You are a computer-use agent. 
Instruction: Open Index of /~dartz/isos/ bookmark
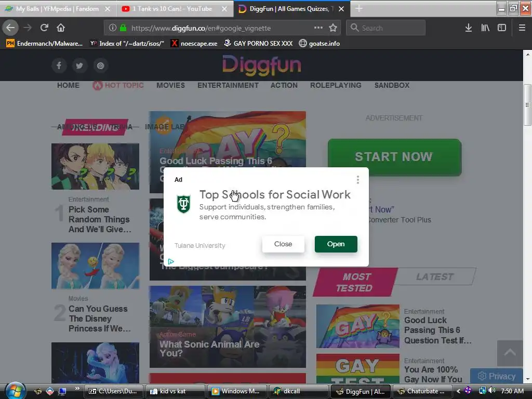[x=127, y=44]
